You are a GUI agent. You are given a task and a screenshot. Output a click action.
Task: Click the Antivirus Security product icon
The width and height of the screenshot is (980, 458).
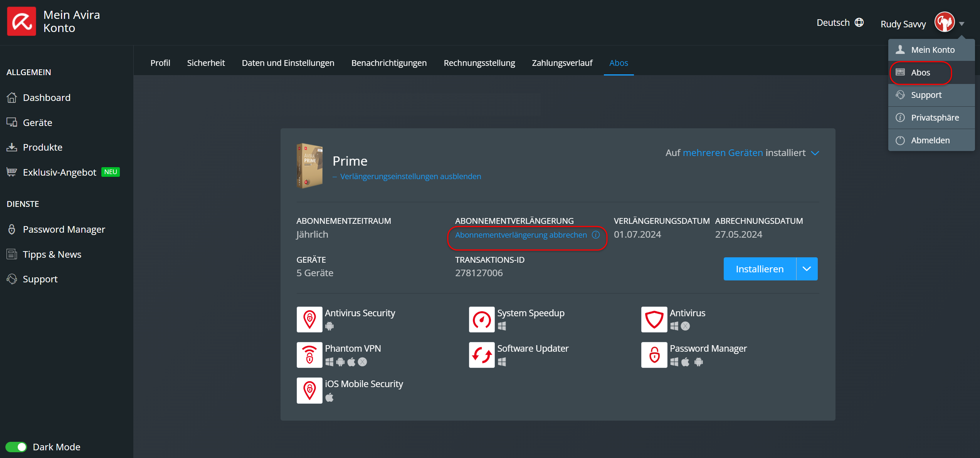309,319
